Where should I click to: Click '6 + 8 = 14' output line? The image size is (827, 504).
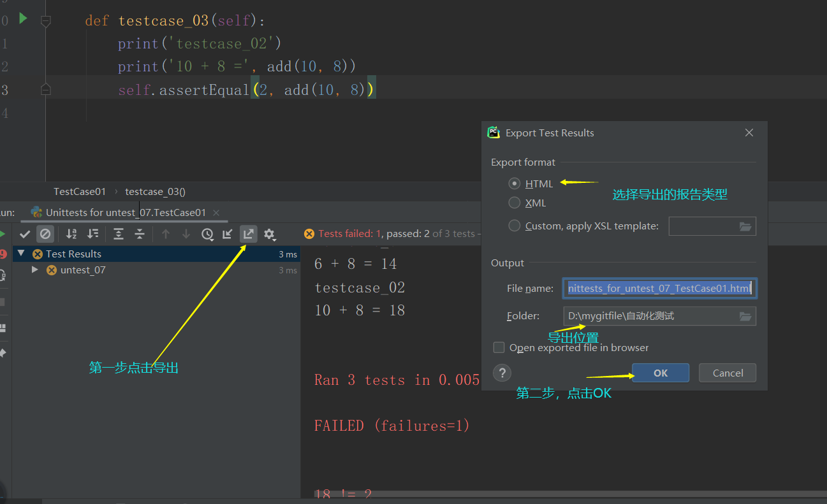click(356, 264)
